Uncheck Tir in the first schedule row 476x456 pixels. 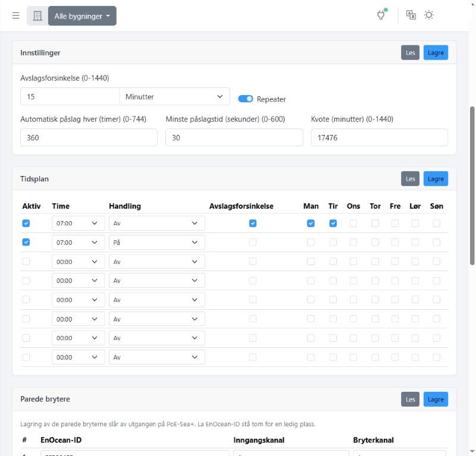point(333,224)
